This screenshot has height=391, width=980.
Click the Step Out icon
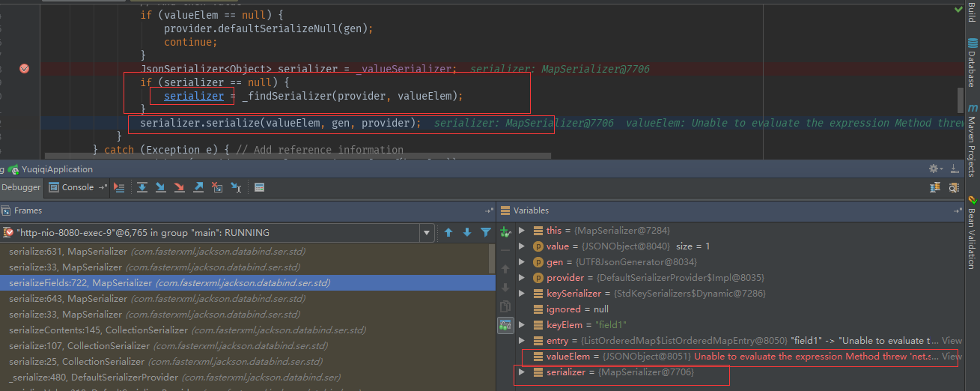(x=198, y=187)
